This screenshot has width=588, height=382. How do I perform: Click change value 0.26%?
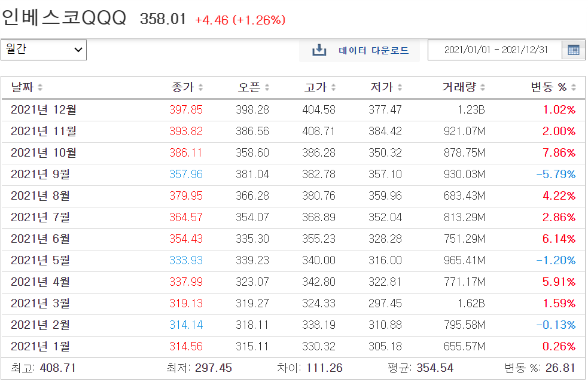tap(559, 346)
